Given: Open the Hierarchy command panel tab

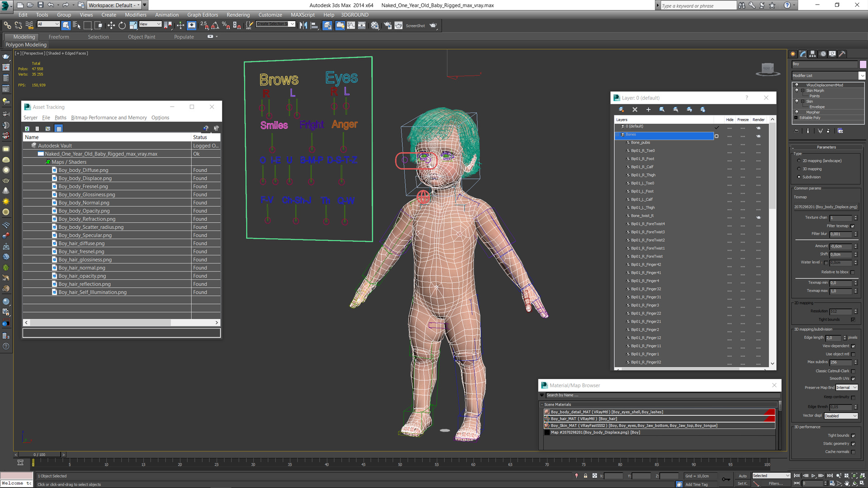Looking at the screenshot, I should click(x=813, y=54).
